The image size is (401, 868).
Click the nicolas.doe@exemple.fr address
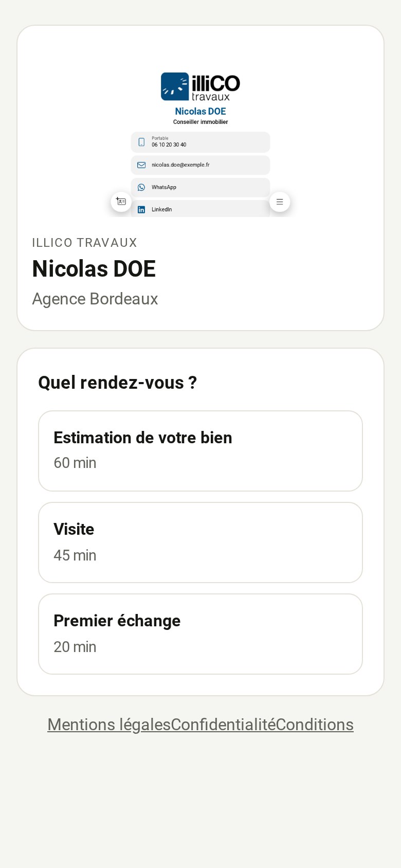(180, 165)
